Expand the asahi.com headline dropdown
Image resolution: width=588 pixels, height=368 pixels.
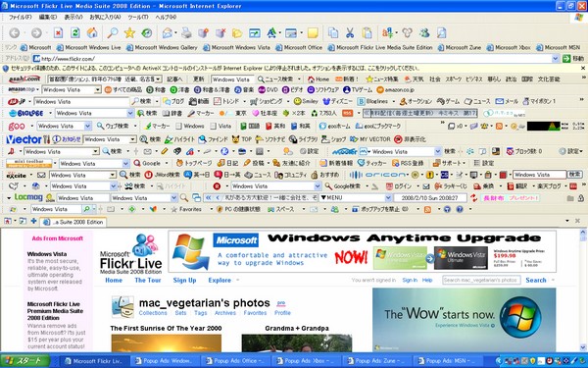pyautogui.click(x=158, y=79)
